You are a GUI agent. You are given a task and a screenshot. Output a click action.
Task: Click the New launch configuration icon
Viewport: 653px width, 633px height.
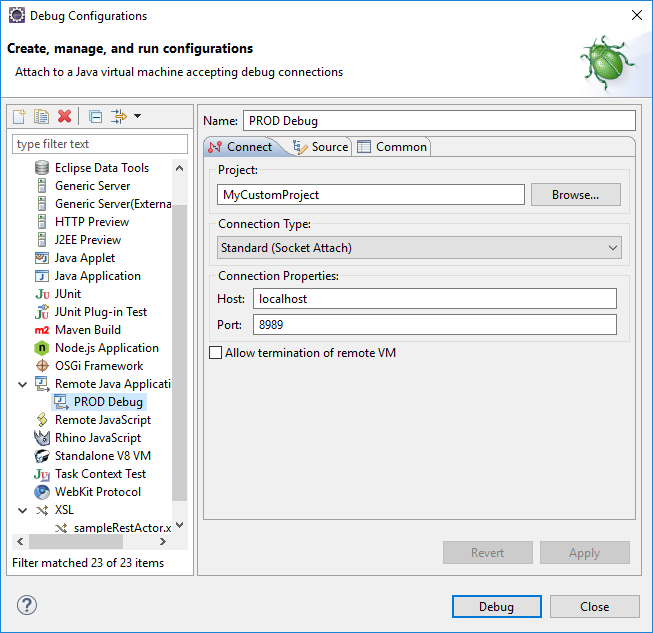(19, 117)
